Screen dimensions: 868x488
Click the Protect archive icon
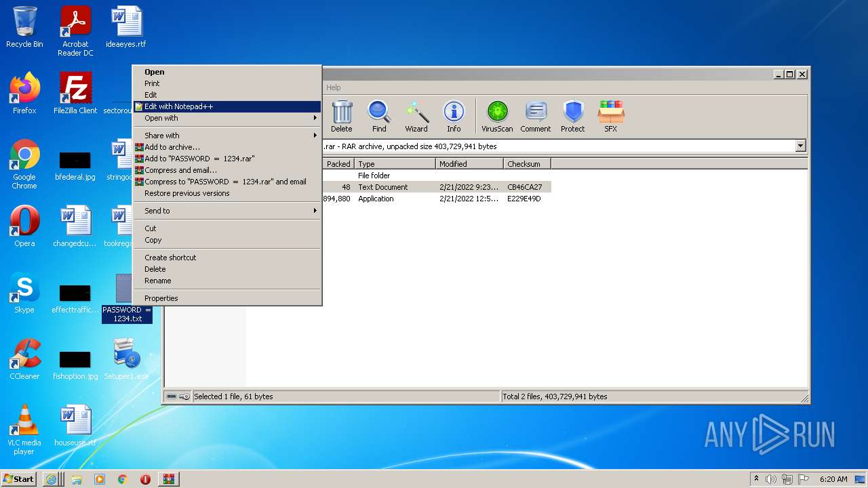pyautogui.click(x=573, y=117)
